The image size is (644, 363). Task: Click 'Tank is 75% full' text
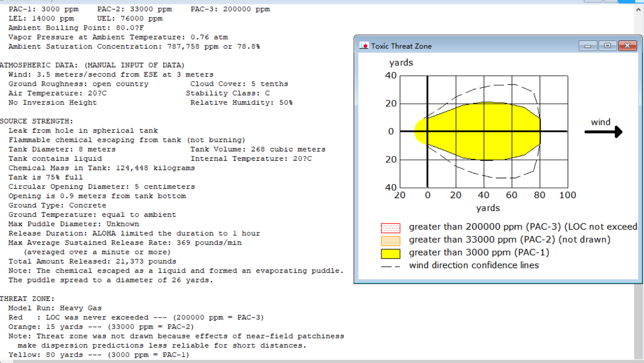pyautogui.click(x=46, y=177)
